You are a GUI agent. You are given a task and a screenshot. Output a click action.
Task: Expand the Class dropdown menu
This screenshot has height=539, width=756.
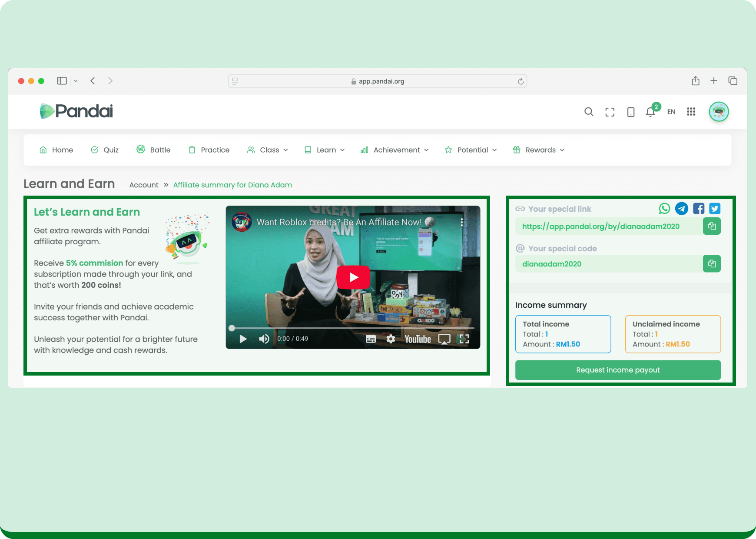point(268,150)
